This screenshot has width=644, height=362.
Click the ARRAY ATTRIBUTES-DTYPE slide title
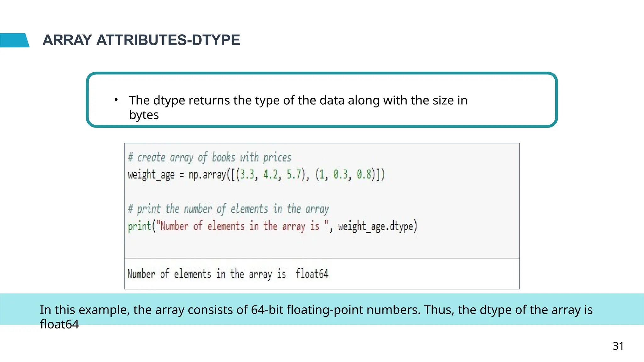pos(141,40)
